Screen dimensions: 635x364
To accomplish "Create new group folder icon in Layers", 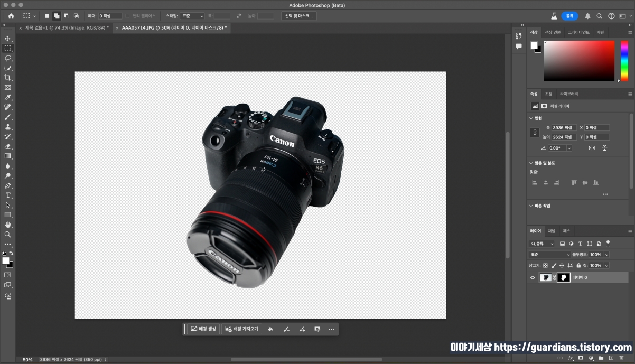I will pyautogui.click(x=601, y=358).
